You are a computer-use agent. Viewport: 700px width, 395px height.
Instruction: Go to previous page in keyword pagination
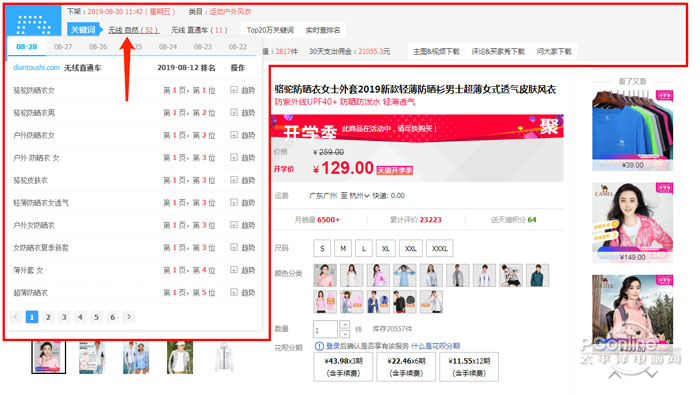[x=16, y=317]
